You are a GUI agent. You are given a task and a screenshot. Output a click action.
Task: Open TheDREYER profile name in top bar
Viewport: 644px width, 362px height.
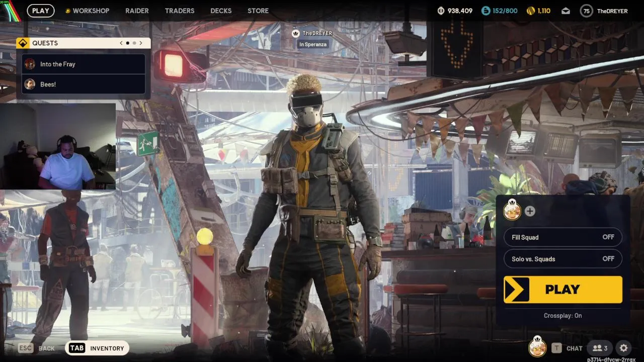(x=612, y=11)
